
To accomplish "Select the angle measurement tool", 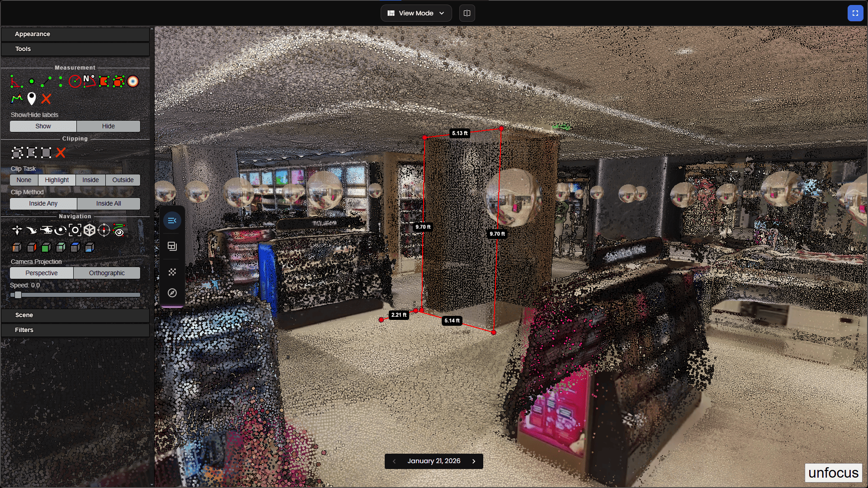I will (x=16, y=82).
